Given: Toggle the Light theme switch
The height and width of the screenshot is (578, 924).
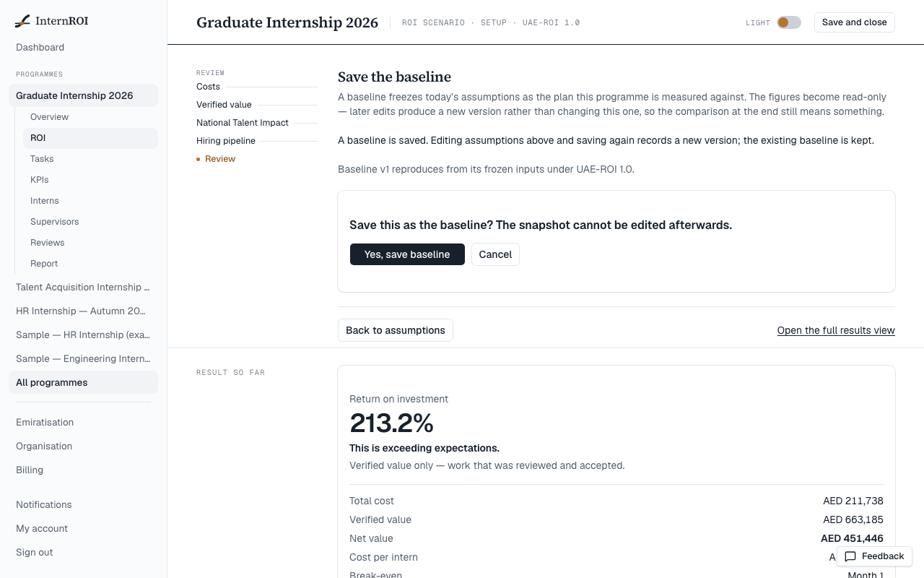Looking at the screenshot, I should click(788, 22).
